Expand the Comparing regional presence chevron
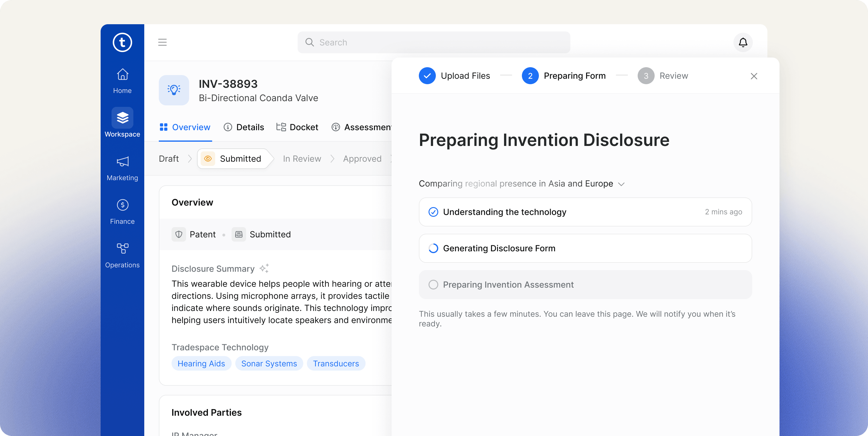 (x=621, y=184)
